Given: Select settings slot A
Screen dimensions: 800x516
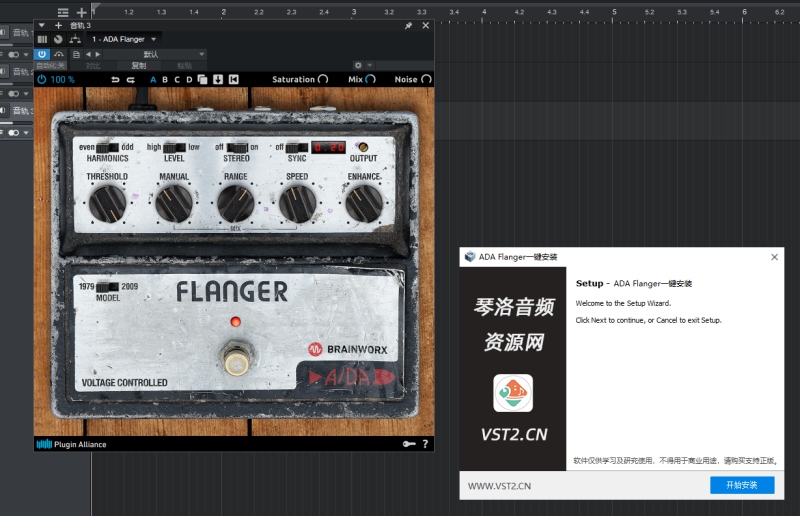Looking at the screenshot, I should [153, 80].
